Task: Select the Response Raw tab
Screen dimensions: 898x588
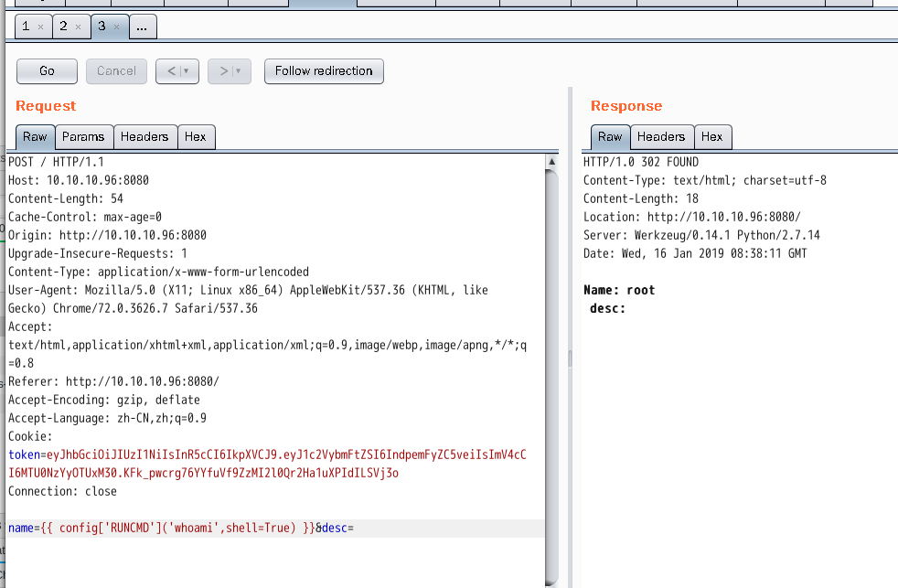Action: pyautogui.click(x=610, y=137)
